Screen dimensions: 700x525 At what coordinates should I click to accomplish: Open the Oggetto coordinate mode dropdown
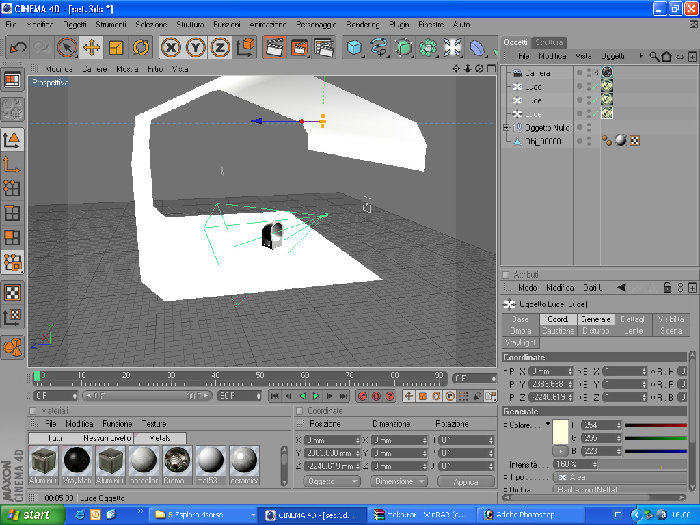[332, 481]
